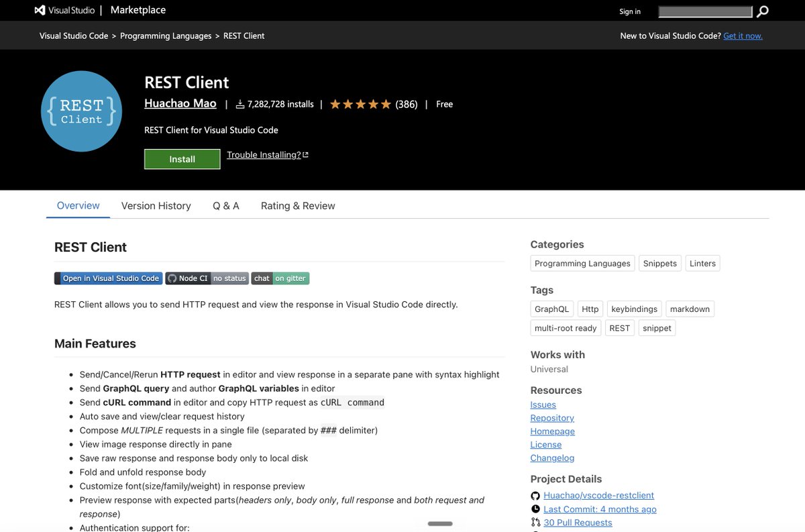805x532 pixels.
Task: Click the green Install button
Action: [182, 159]
